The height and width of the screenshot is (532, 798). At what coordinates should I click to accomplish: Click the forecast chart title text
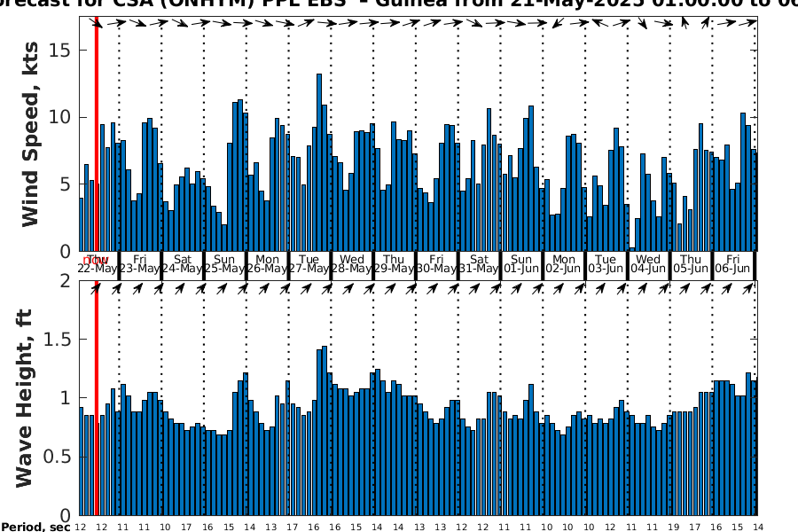click(399, 3)
